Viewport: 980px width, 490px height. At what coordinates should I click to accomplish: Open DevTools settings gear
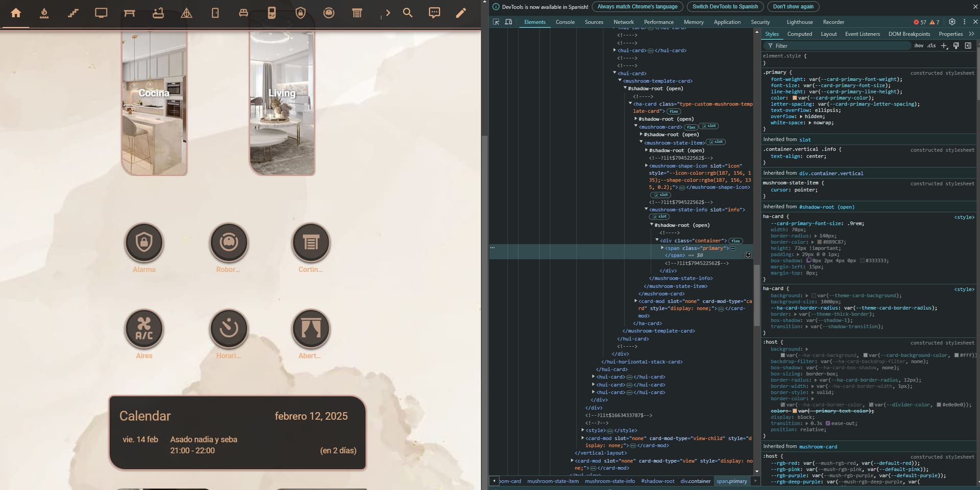click(951, 22)
